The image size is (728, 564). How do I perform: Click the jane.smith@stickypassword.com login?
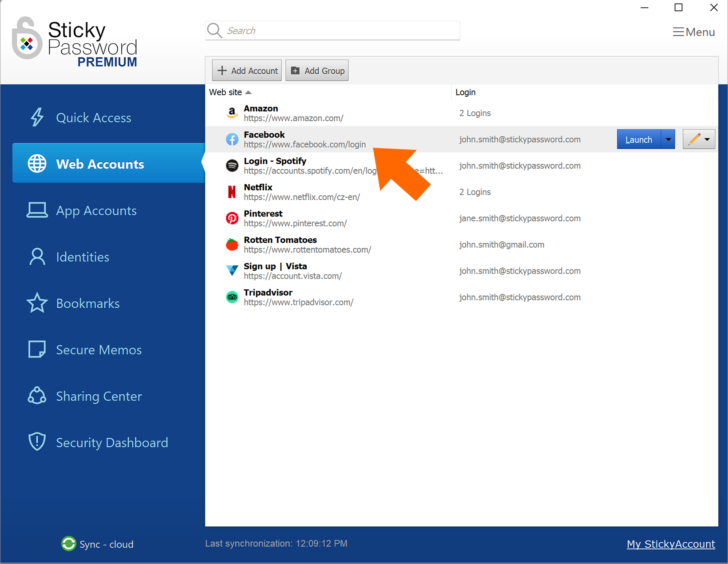[x=520, y=218]
